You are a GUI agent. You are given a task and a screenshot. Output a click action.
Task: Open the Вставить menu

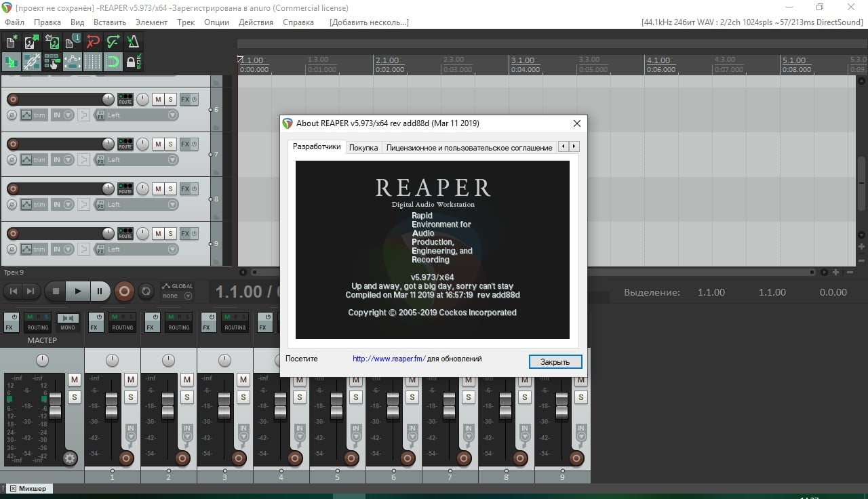[x=110, y=22]
